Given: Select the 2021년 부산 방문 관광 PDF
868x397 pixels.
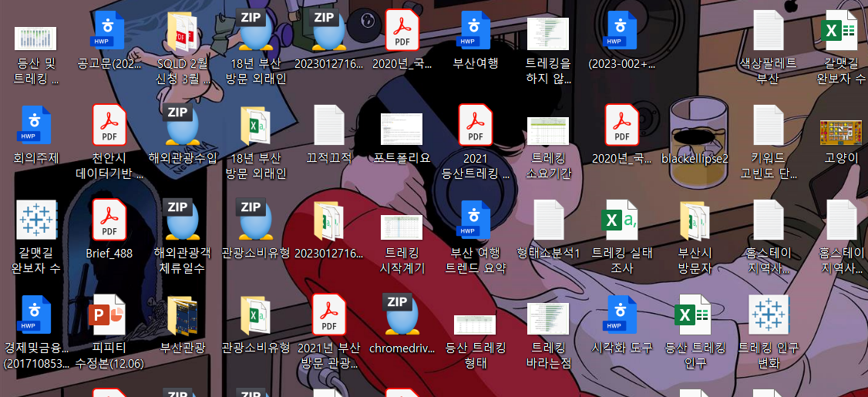Looking at the screenshot, I should [x=329, y=315].
